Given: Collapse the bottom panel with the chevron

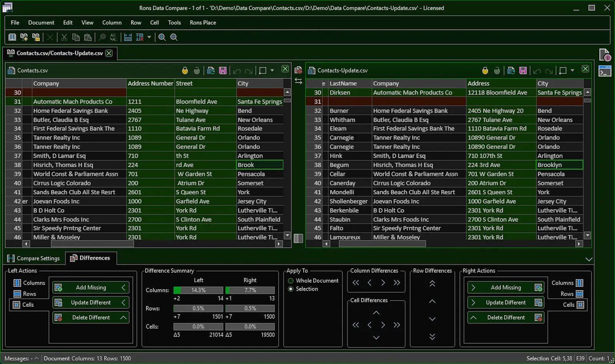Looking at the screenshot, I should (x=589, y=259).
